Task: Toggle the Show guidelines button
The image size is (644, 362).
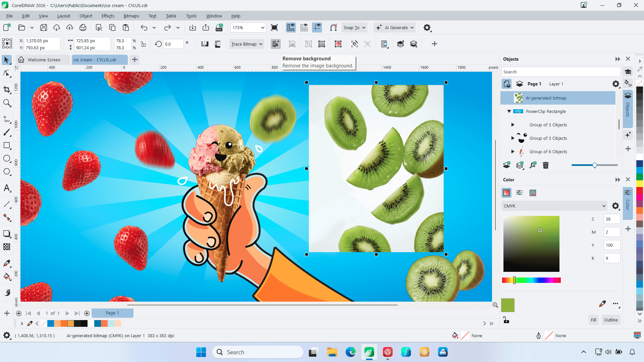Action: pyautogui.click(x=317, y=27)
